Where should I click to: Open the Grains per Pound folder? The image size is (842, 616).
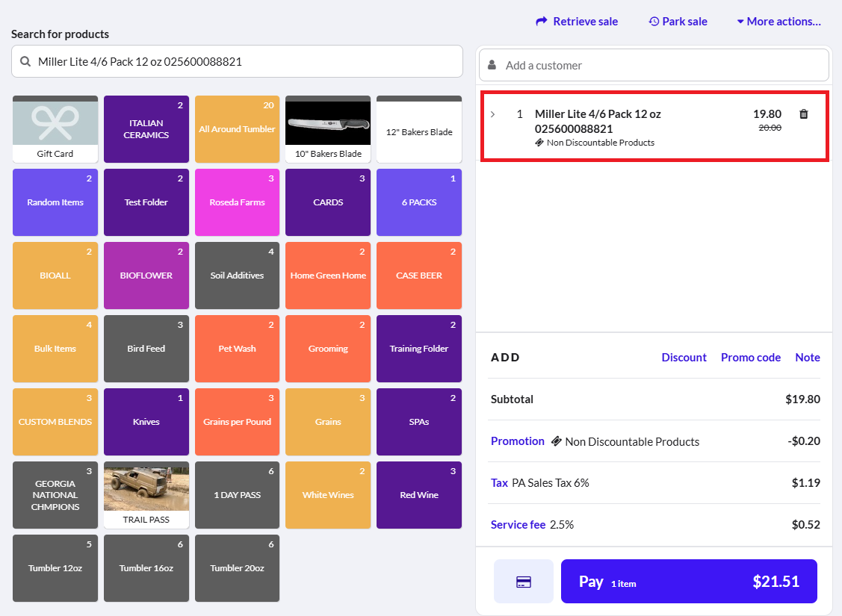pyautogui.click(x=237, y=422)
